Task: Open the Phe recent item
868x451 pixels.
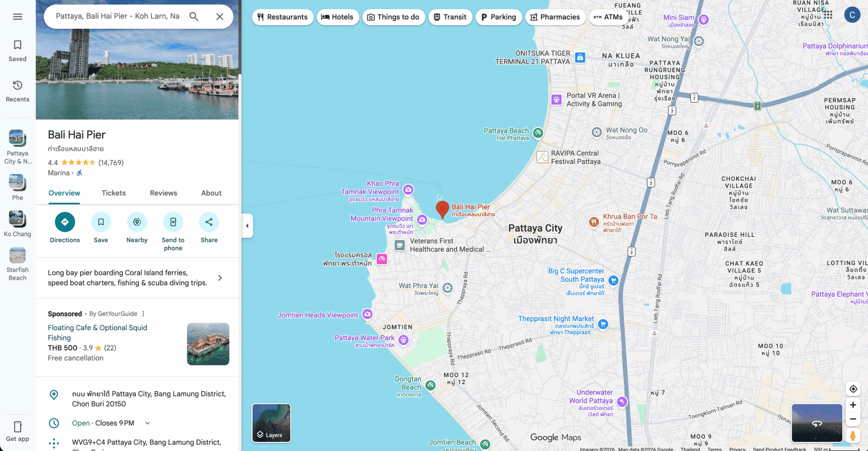Action: point(18,187)
